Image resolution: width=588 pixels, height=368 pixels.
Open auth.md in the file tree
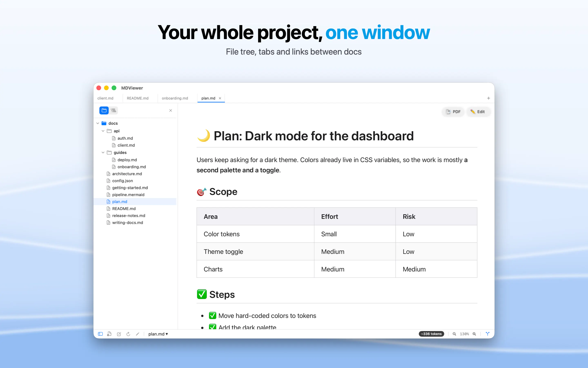tap(135, 138)
